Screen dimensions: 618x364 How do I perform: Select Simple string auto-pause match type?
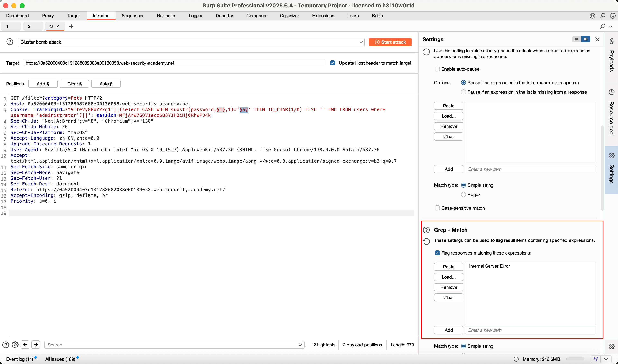click(x=463, y=185)
